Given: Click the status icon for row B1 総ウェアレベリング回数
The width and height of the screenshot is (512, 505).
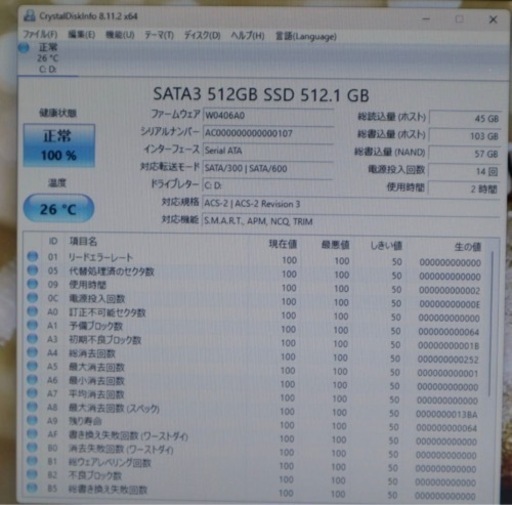Looking at the screenshot, I should coord(32,461).
